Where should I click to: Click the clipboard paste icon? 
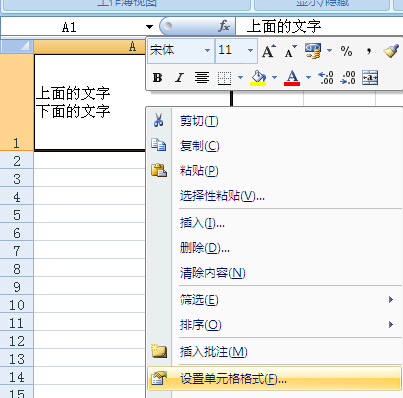click(x=159, y=170)
